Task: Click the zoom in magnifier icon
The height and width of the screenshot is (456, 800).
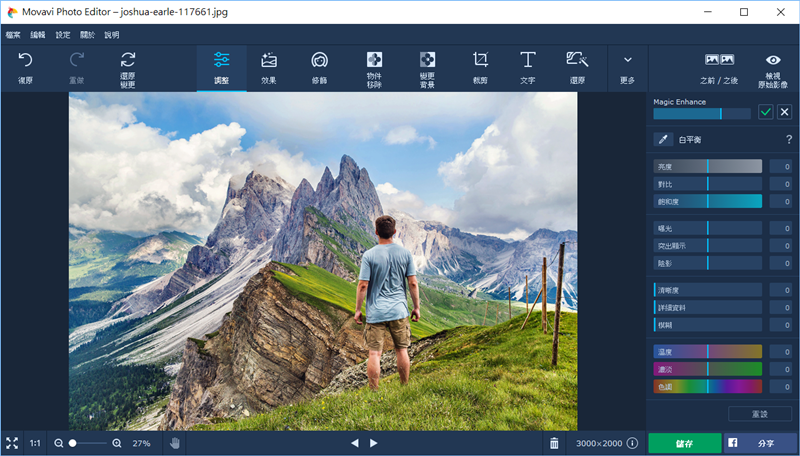Action: pos(117,443)
